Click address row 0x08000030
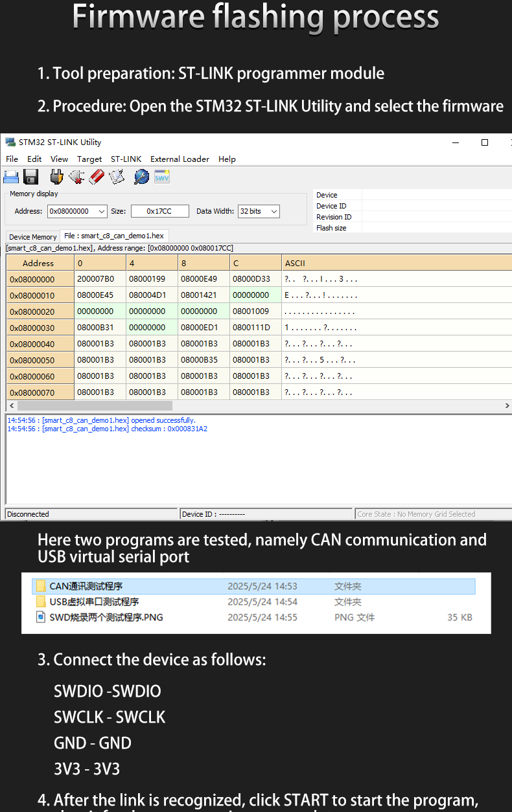Image resolution: width=512 pixels, height=812 pixels. pos(40,328)
